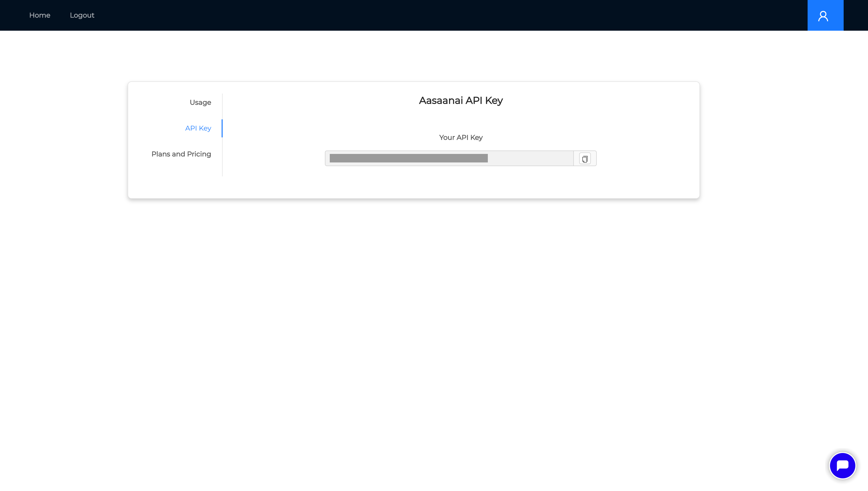
Task: Copy the API key with clipboard icon
Action: 585,159
